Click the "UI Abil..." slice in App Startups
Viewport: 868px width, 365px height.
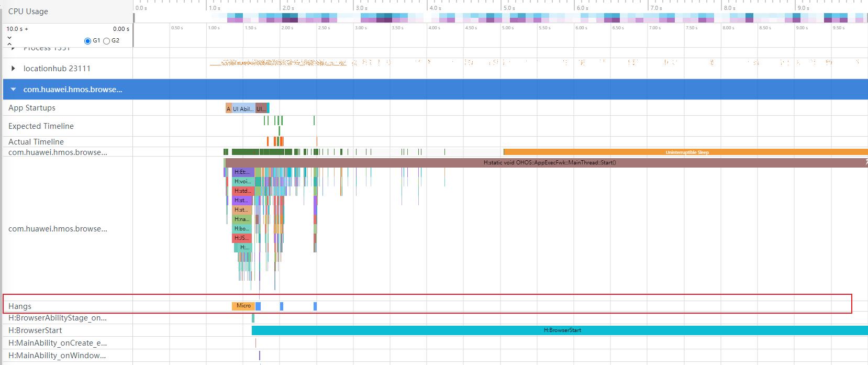(243, 108)
